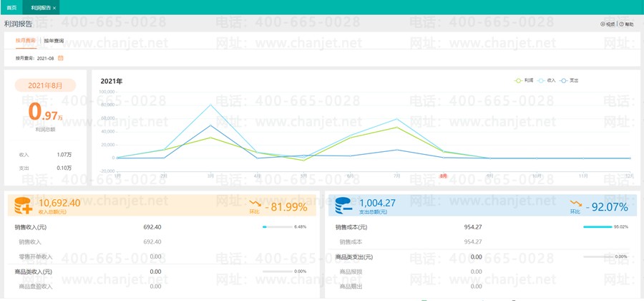The height and width of the screenshot is (301, 644).
Task: Click the 2021-08 month query field
Action: [x=46, y=58]
